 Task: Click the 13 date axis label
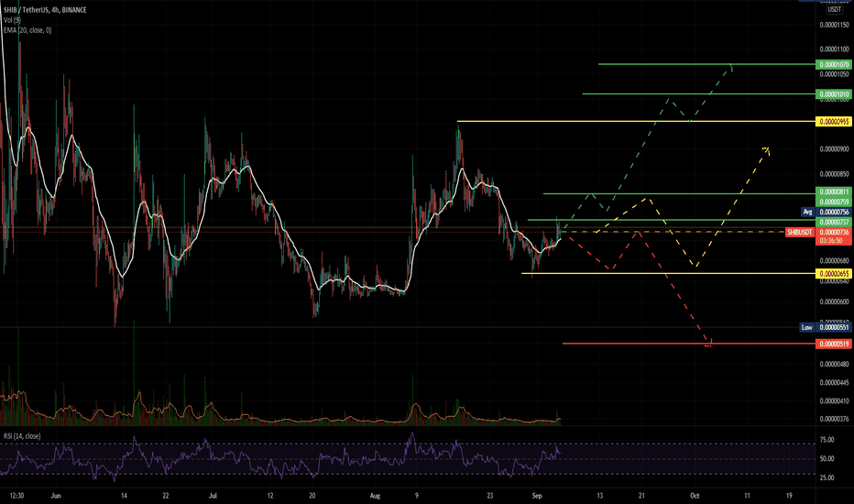(x=599, y=496)
